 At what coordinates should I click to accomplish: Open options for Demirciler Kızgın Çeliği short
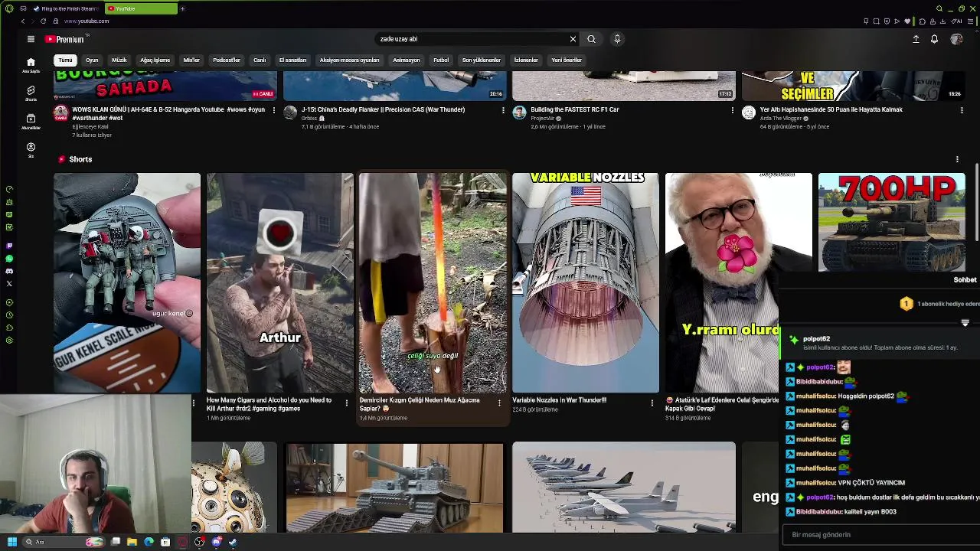pyautogui.click(x=499, y=403)
